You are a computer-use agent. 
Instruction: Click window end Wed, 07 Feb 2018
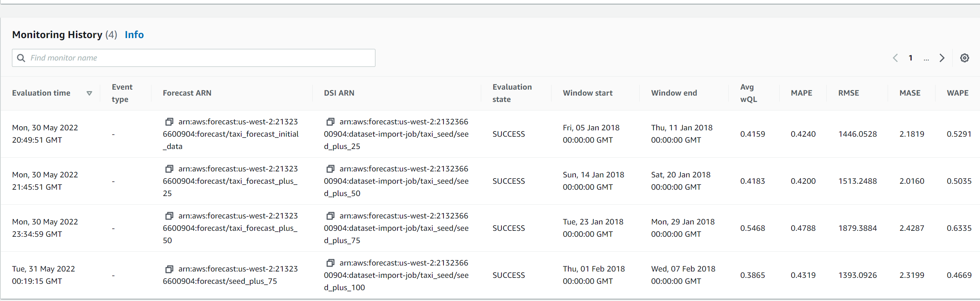tap(683, 275)
